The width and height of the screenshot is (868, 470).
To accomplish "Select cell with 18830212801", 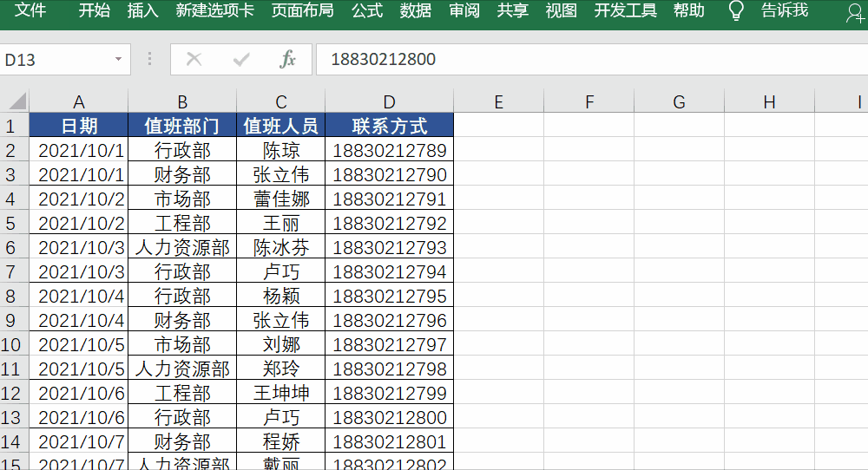I will [x=389, y=441].
